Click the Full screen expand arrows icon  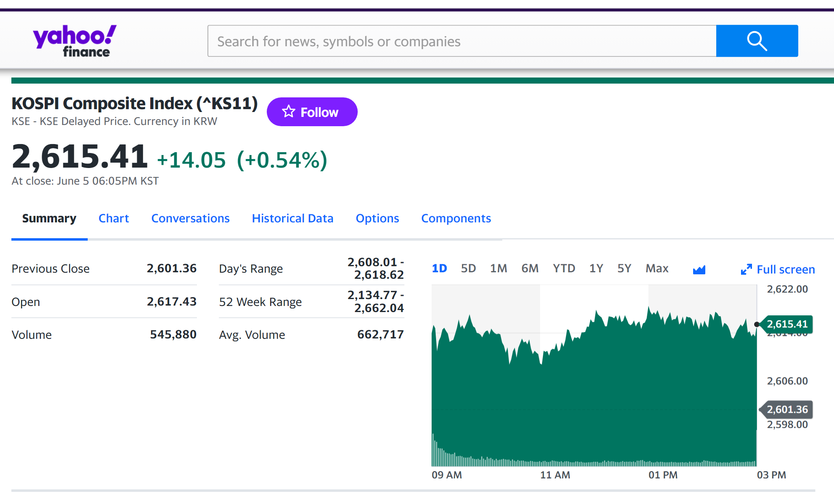pos(746,269)
